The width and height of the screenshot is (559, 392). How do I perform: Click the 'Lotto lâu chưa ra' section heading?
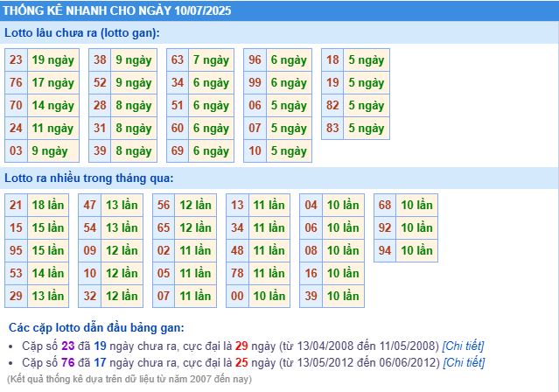click(x=82, y=33)
